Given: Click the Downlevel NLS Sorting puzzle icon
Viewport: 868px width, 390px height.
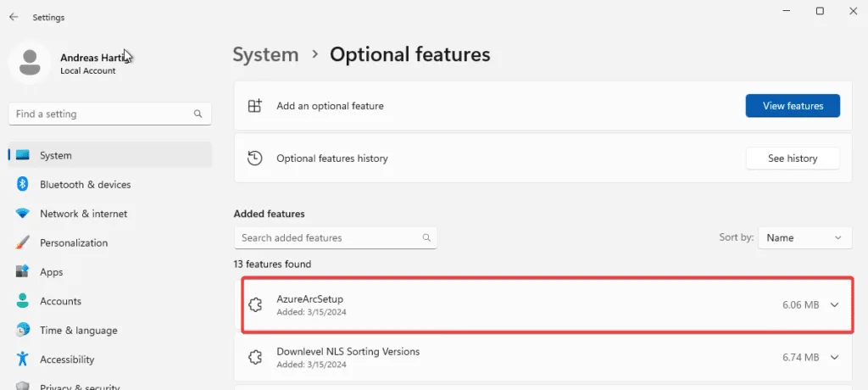Looking at the screenshot, I should click(x=254, y=357).
